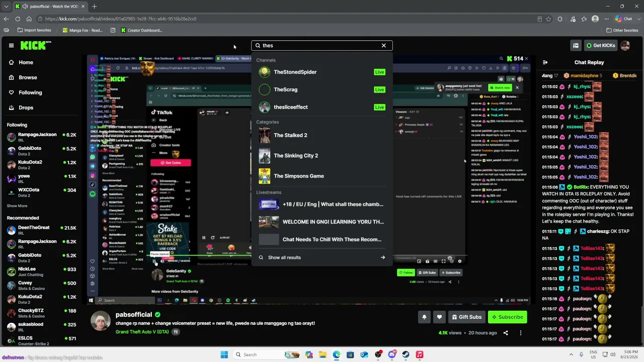Open TheStonedSpider channel result
The width and height of the screenshot is (644, 362).
pos(321,72)
